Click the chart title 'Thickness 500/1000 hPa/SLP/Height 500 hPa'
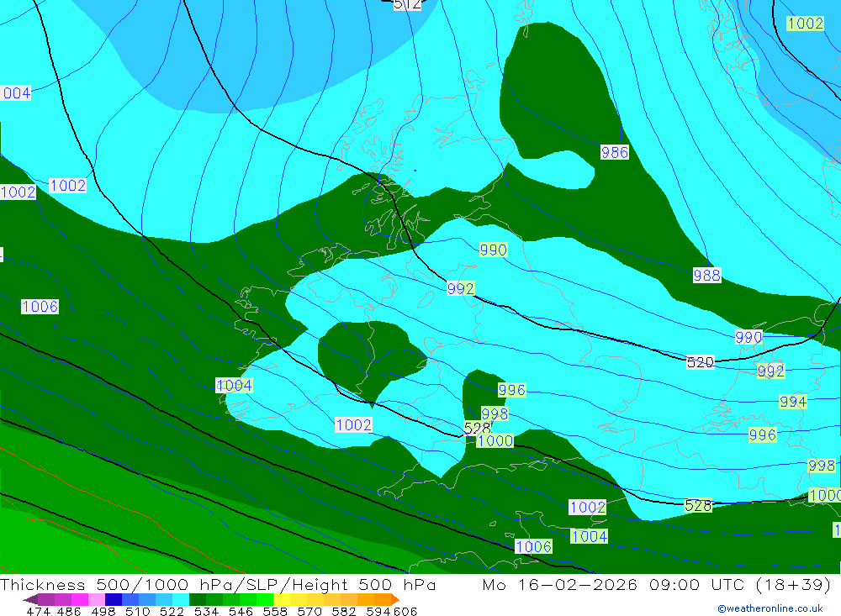 [218, 584]
